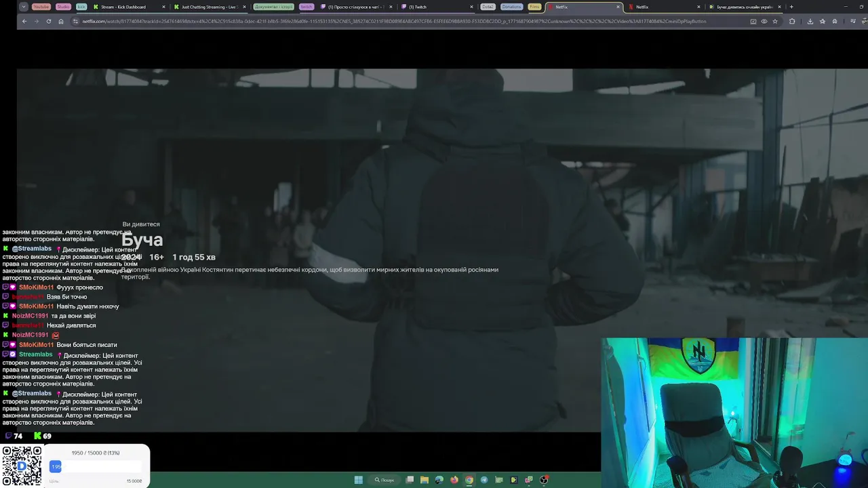Screen dimensions: 868x488
Task: Expand the Donations tab group
Action: click(512, 7)
